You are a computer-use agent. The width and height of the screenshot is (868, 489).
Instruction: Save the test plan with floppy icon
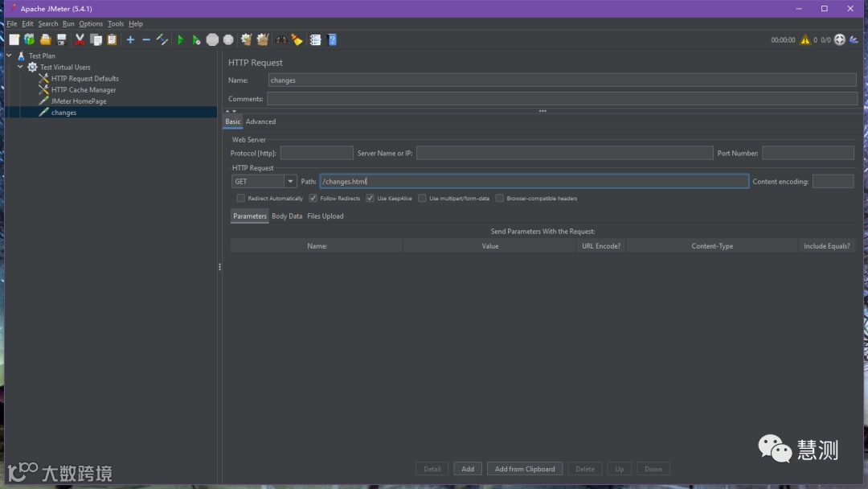[x=61, y=40]
